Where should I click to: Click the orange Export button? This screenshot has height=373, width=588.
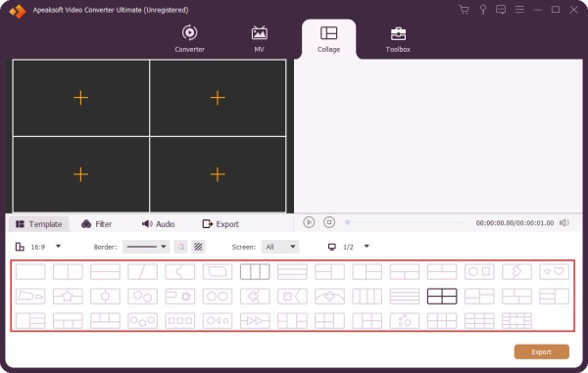542,352
